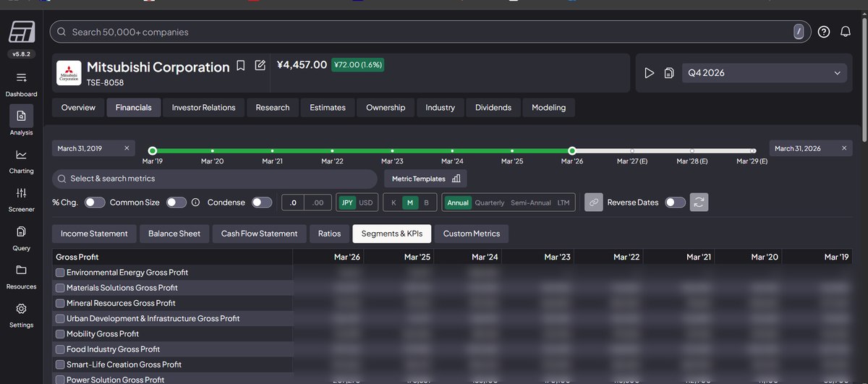Open the Ratios tab
Image resolution: width=868 pixels, height=384 pixels.
[329, 234]
